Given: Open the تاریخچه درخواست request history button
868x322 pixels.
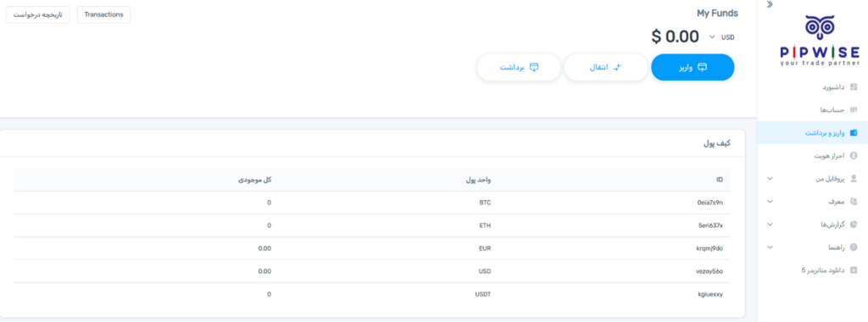Looking at the screenshot, I should [x=37, y=14].
